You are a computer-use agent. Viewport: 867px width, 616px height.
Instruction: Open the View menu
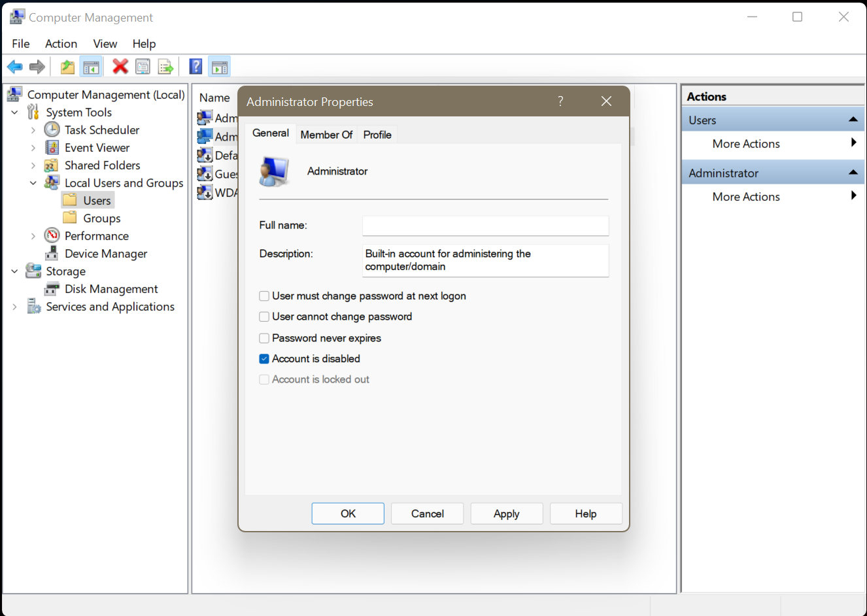pyautogui.click(x=105, y=44)
